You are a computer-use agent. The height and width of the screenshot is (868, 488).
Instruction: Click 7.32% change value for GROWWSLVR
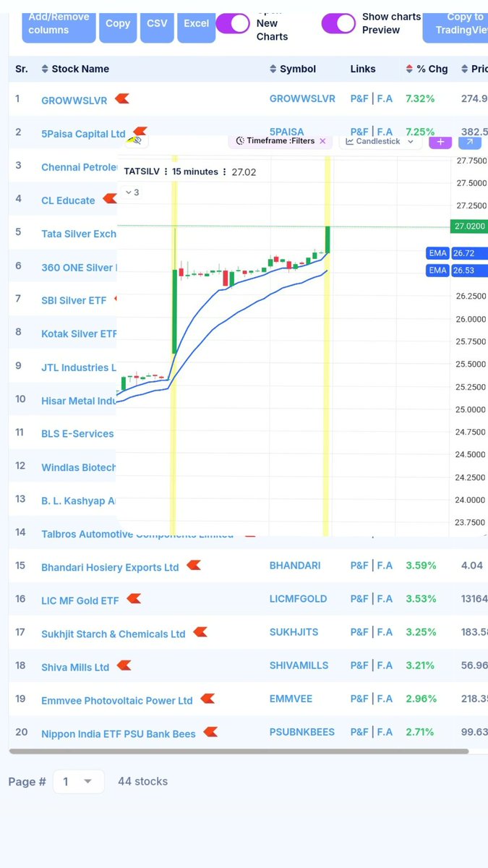pos(420,98)
